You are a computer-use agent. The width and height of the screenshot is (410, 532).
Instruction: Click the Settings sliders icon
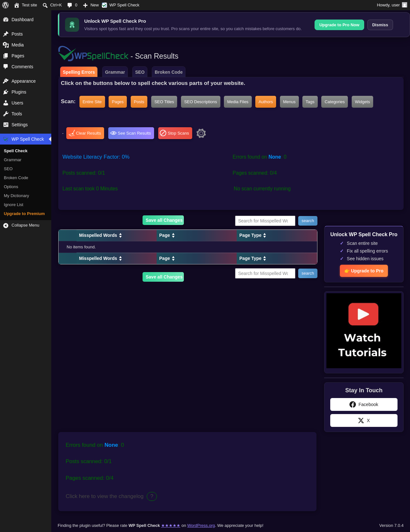(6, 125)
